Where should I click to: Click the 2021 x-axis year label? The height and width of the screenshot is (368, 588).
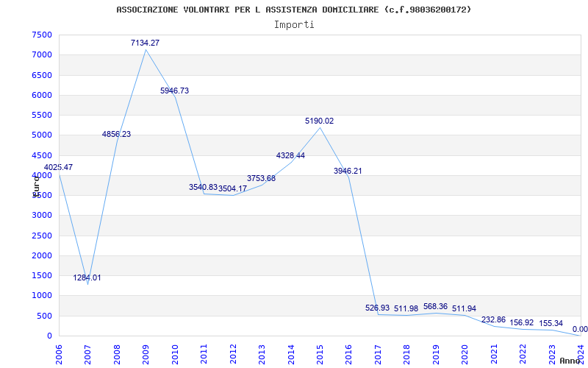click(494, 355)
